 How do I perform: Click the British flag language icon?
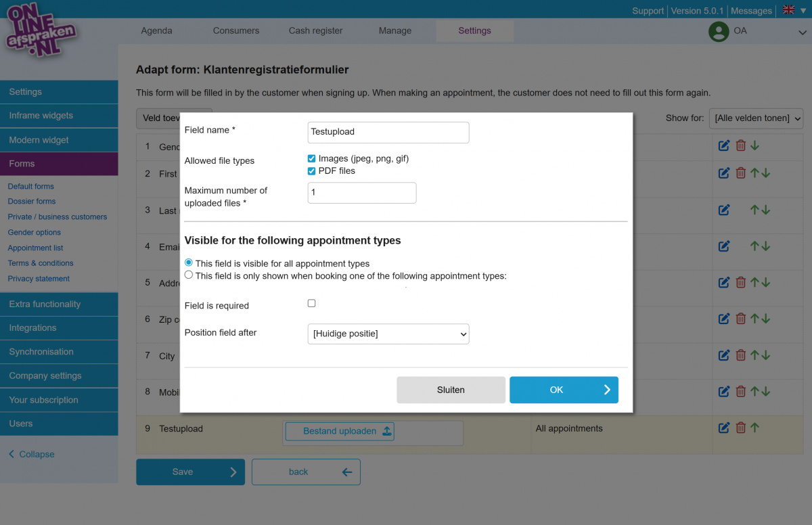788,10
